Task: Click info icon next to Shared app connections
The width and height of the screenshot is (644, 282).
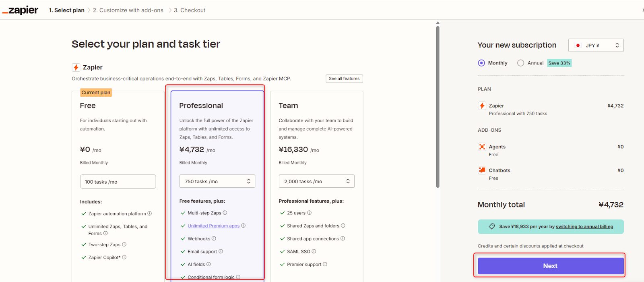Action: 343,238
